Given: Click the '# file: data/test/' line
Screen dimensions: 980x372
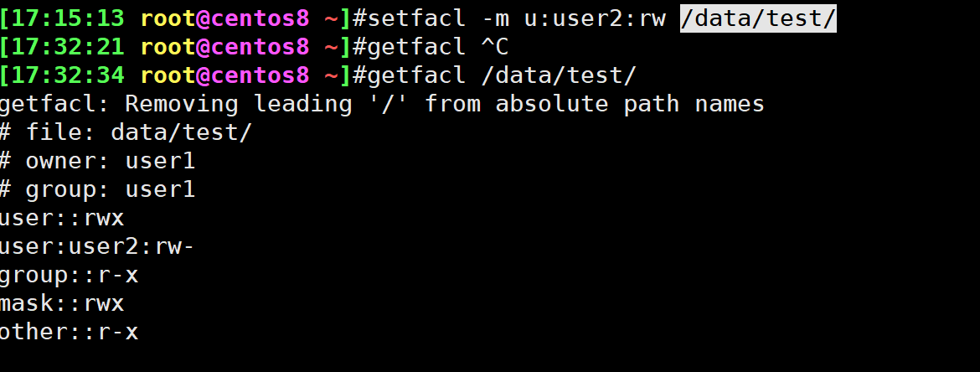Looking at the screenshot, I should tap(126, 132).
